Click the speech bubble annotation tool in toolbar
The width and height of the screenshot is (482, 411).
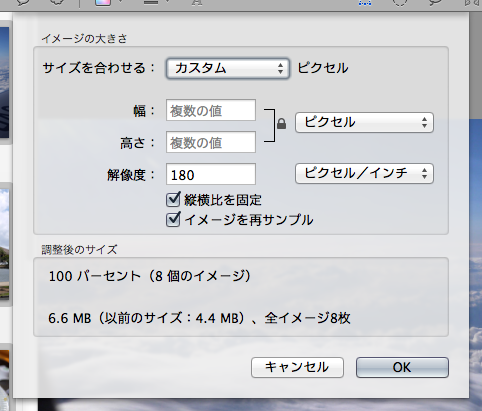point(24,3)
